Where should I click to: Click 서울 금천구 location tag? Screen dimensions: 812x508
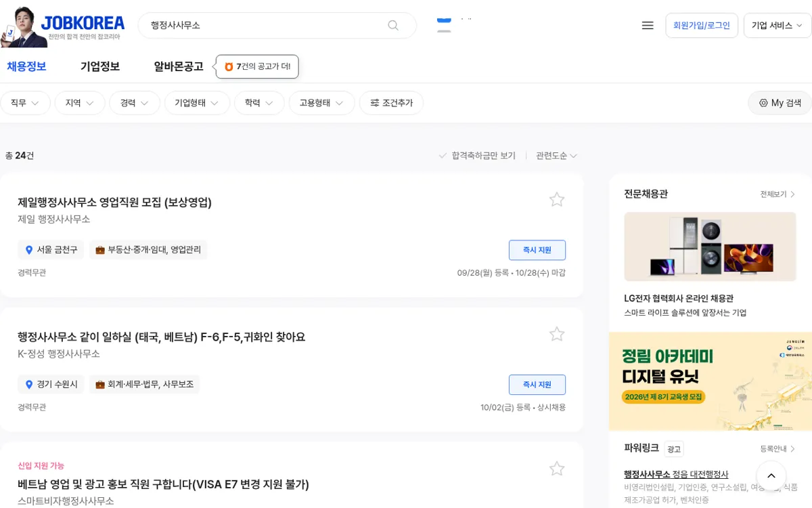51,250
